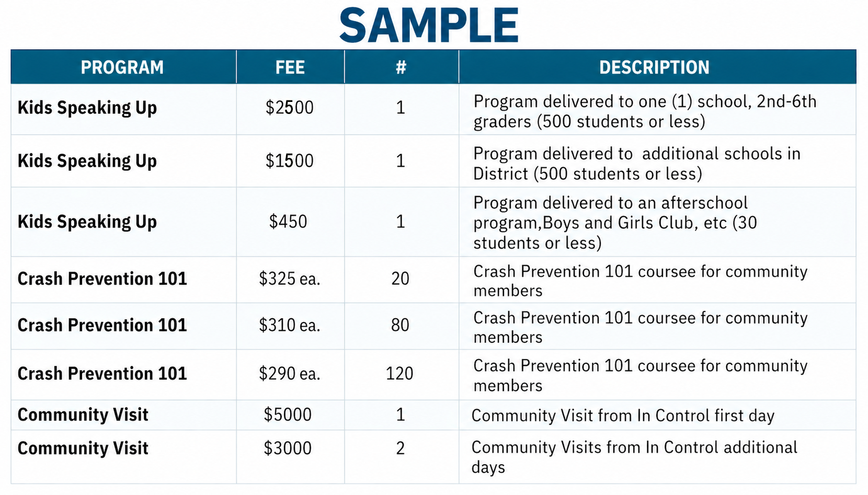Select the quantity 120 cell
The height and width of the screenshot is (495, 868).
(x=400, y=374)
